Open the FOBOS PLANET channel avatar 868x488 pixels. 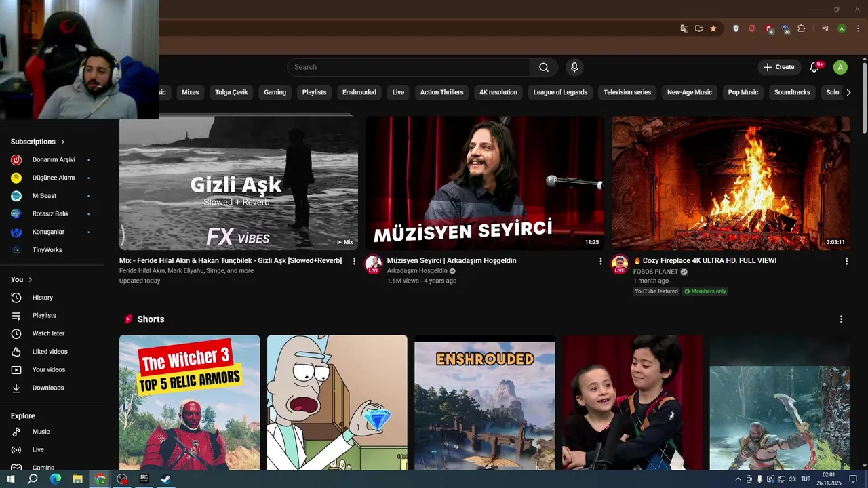tap(619, 264)
